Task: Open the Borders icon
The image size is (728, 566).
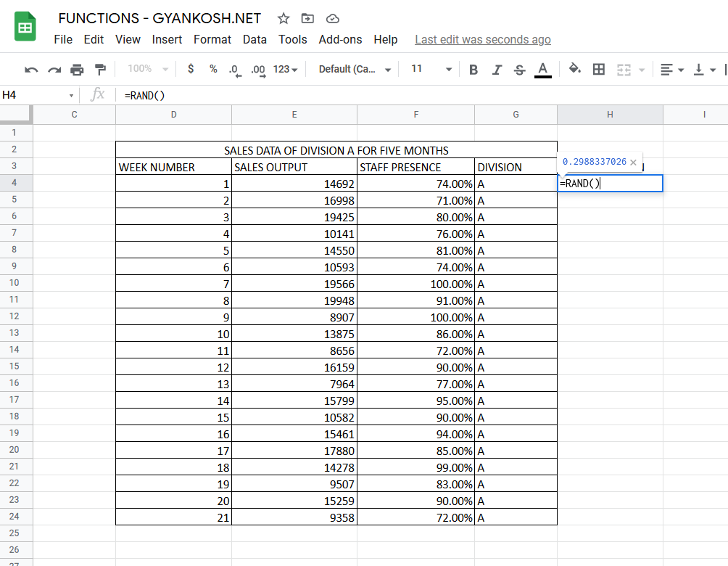Action: click(x=598, y=69)
